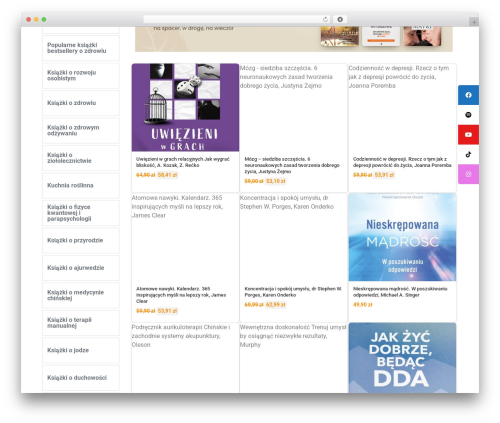Click the 64,90 zł crossed-out price
The width and height of the screenshot is (500, 423).
point(146,175)
